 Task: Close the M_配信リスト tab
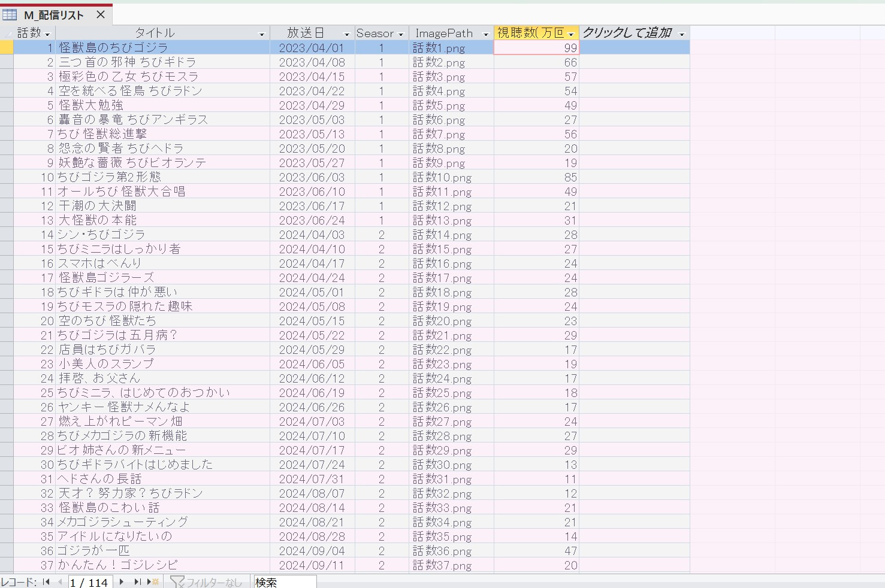tap(101, 14)
